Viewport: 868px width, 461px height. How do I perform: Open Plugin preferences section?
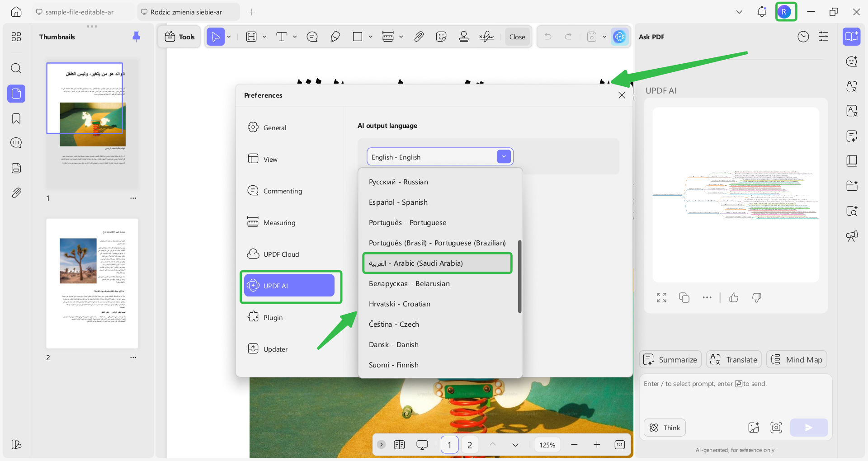[289, 317]
